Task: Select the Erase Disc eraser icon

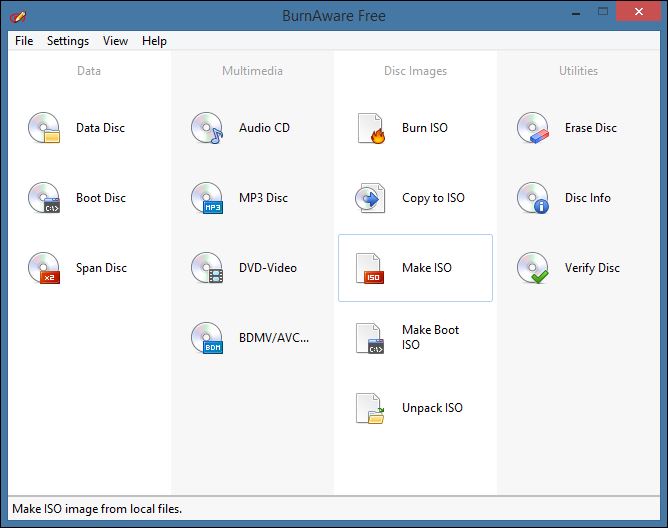Action: [533, 128]
